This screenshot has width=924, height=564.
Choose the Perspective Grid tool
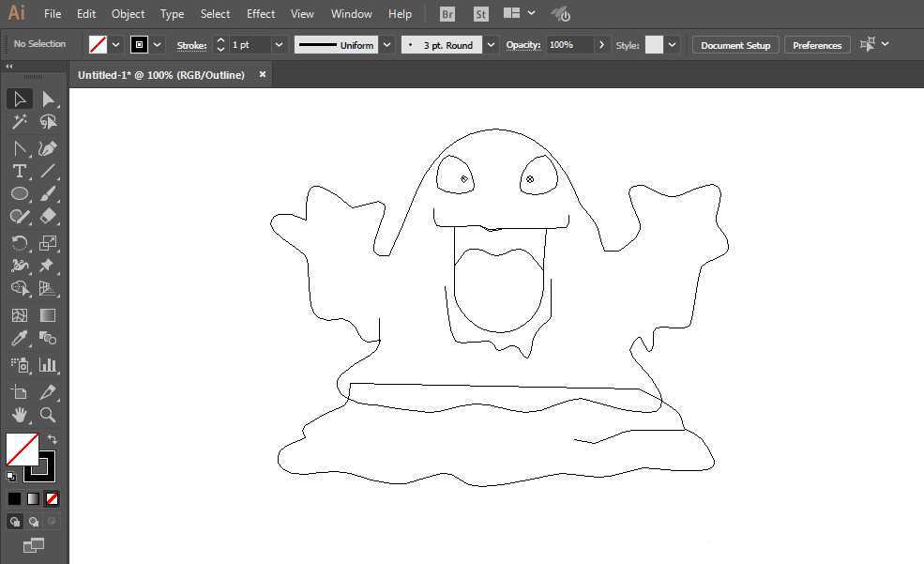[x=49, y=288]
